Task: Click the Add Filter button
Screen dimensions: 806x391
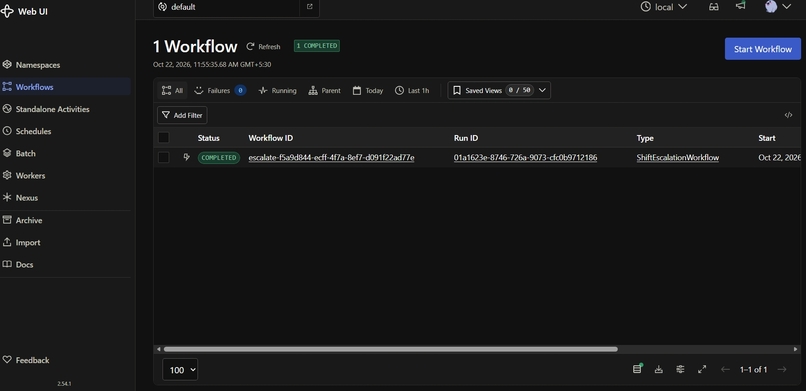Action: [182, 116]
